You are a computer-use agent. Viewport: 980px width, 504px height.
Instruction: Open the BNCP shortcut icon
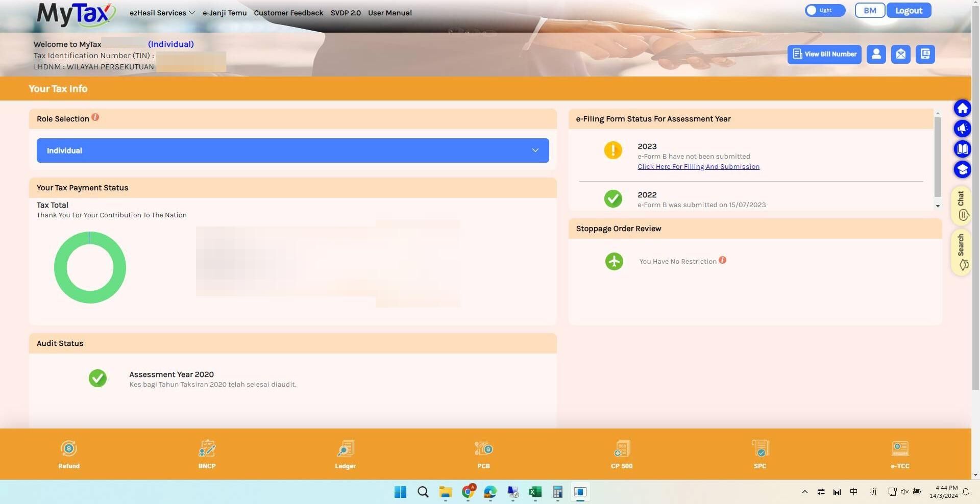click(207, 449)
